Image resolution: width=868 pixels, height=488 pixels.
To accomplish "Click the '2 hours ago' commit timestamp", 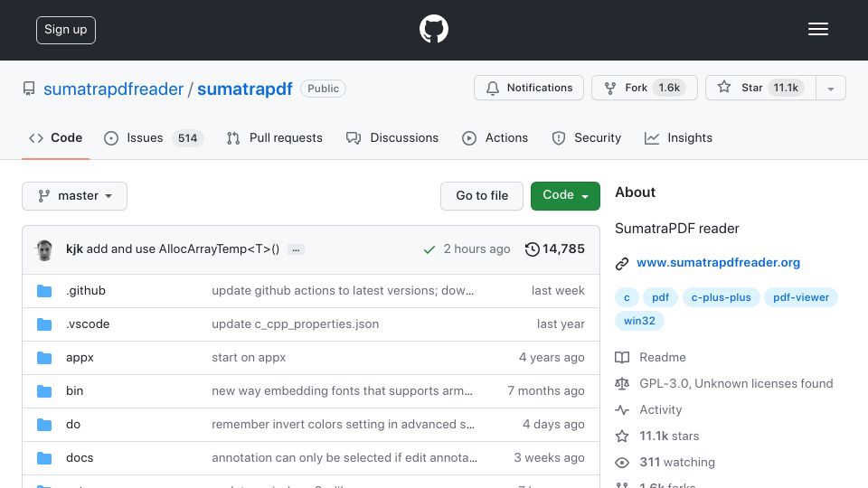I will 476,249.
